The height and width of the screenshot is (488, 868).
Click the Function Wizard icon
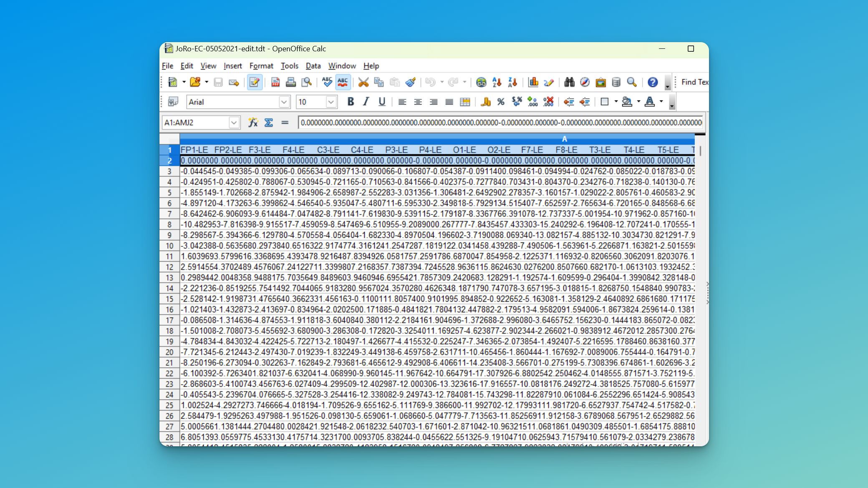[x=253, y=123]
